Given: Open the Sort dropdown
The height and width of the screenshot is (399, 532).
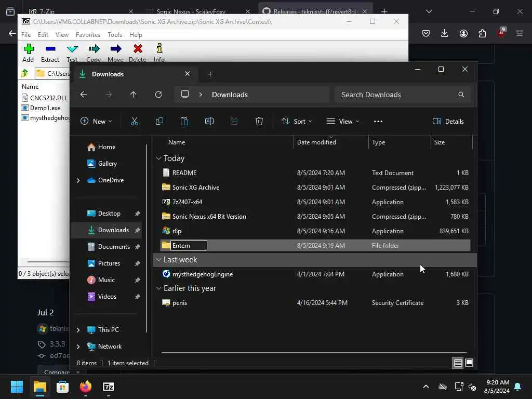Looking at the screenshot, I should tap(297, 122).
